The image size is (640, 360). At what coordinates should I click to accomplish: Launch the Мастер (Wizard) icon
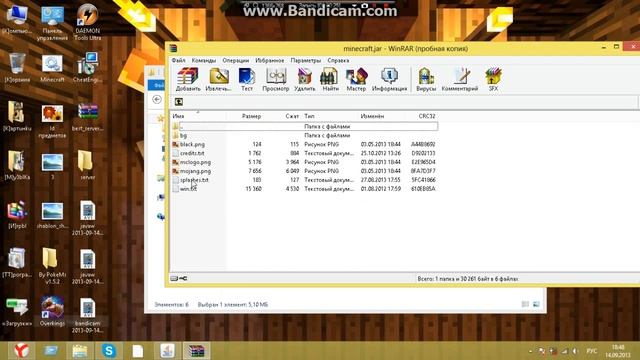[x=356, y=79]
